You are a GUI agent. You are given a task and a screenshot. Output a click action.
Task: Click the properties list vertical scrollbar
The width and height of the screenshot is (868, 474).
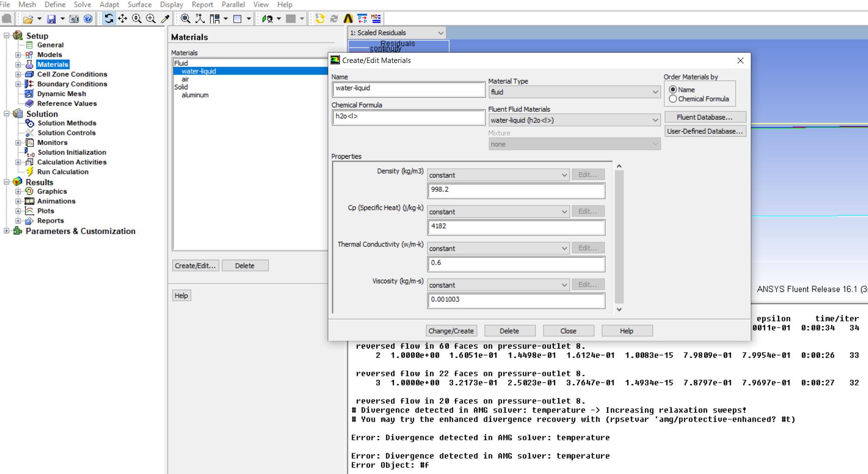619,237
